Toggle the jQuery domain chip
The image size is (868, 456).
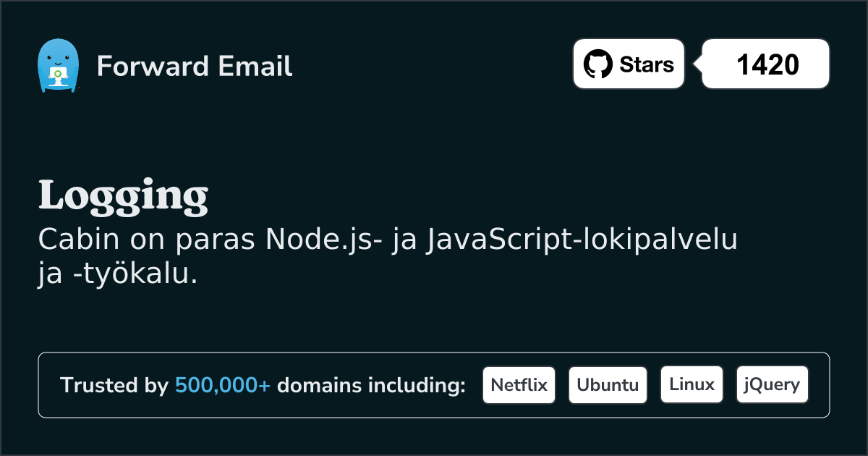click(x=772, y=384)
